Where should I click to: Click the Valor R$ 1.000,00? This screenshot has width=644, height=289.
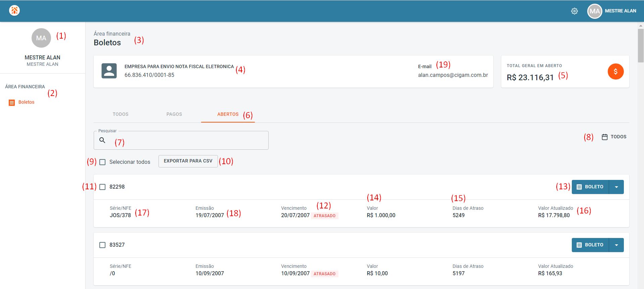(381, 215)
